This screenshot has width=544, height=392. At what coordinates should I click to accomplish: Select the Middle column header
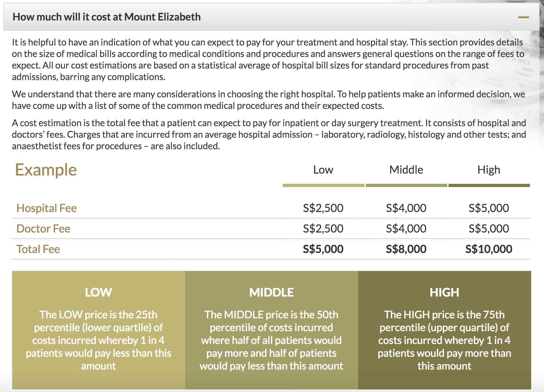(x=406, y=170)
